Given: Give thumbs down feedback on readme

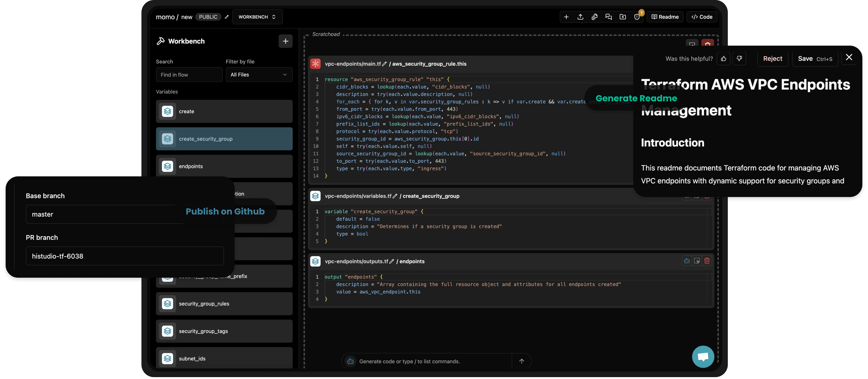Looking at the screenshot, I should [x=739, y=59].
